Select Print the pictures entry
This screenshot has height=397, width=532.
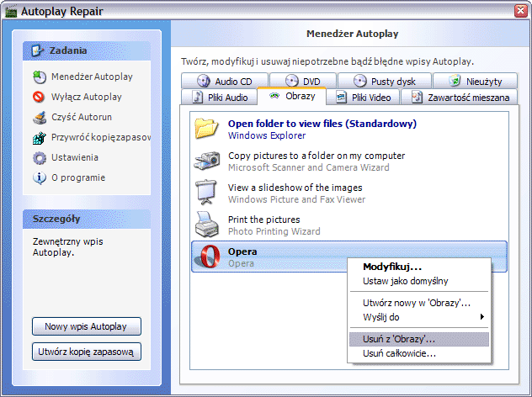tap(349, 225)
